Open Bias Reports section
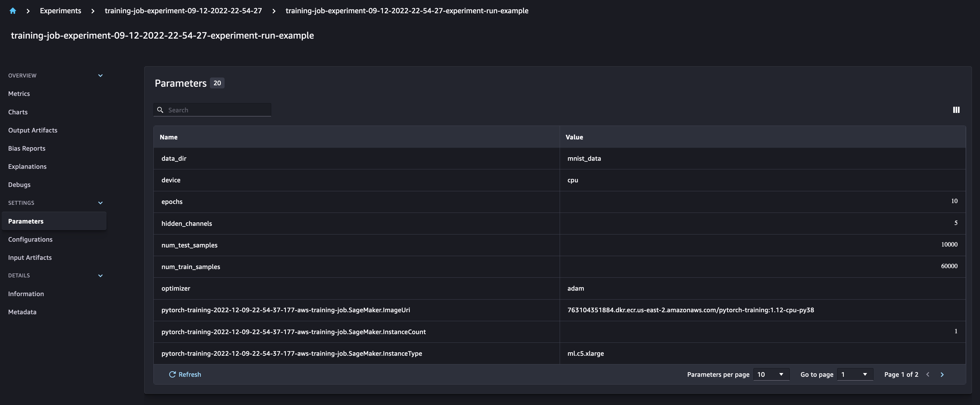The image size is (980, 405). point(26,148)
